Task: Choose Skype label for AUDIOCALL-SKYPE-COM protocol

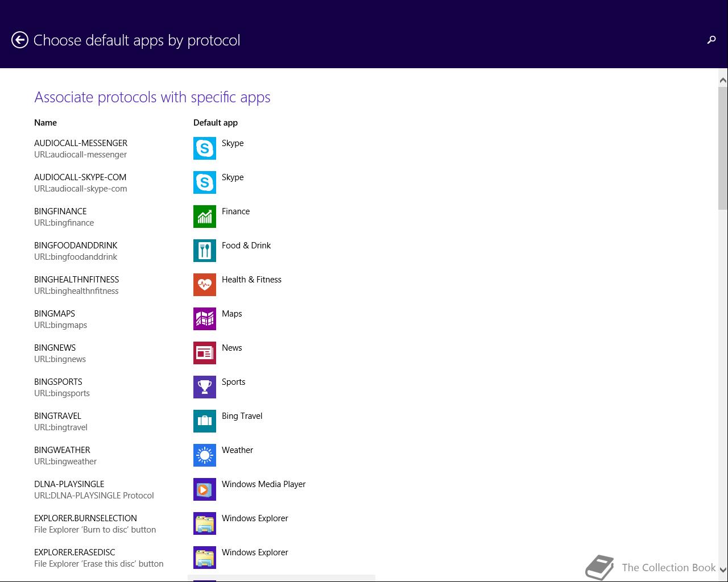Action: coord(233,177)
